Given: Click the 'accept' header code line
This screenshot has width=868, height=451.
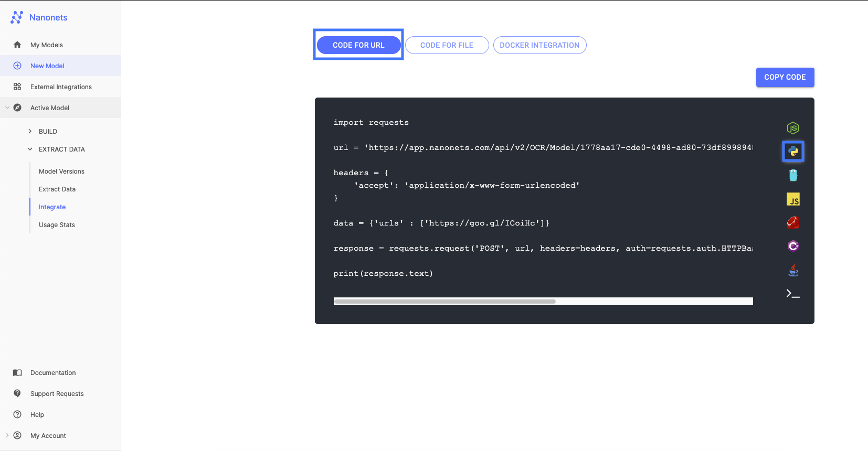Looking at the screenshot, I should pyautogui.click(x=467, y=185).
